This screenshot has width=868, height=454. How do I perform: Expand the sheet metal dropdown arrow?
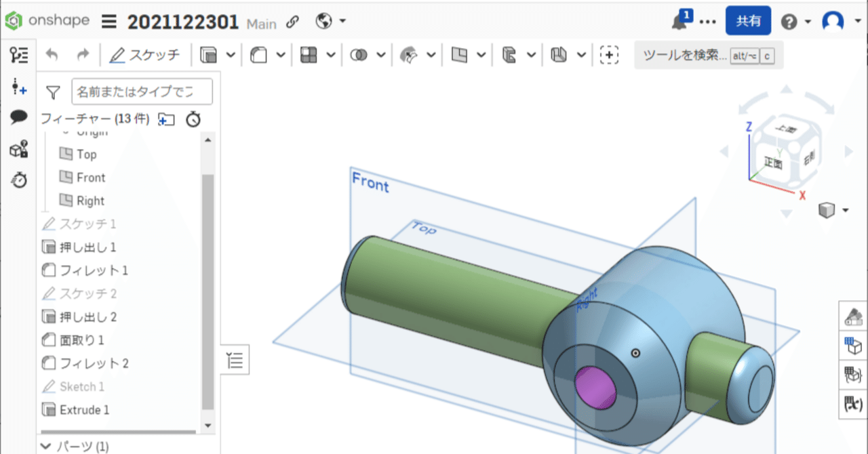tap(531, 56)
